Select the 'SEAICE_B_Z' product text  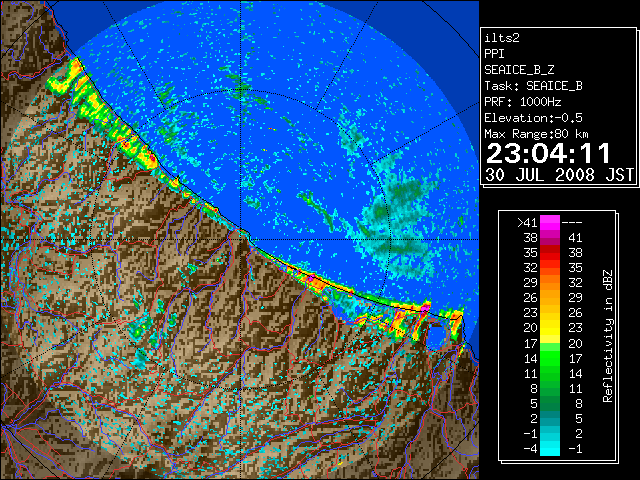519,70
